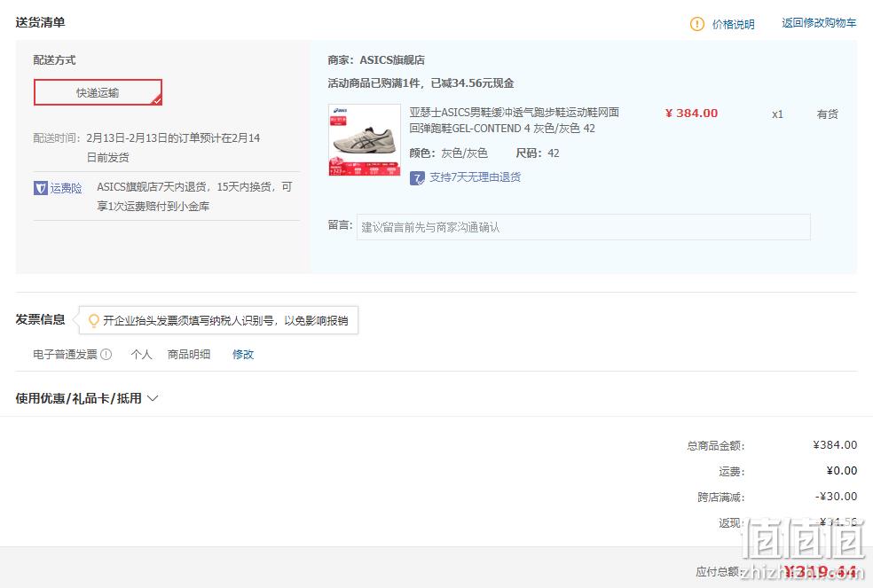Viewport: 873px width, 588px height.
Task: Click the 使用优惠/礼品卡/抵用 heading
Action: point(78,398)
